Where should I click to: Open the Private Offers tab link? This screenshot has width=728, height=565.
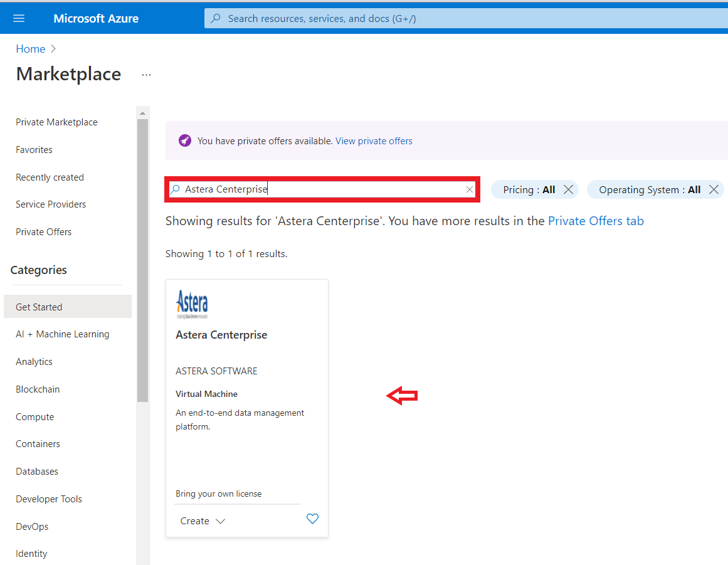click(596, 221)
